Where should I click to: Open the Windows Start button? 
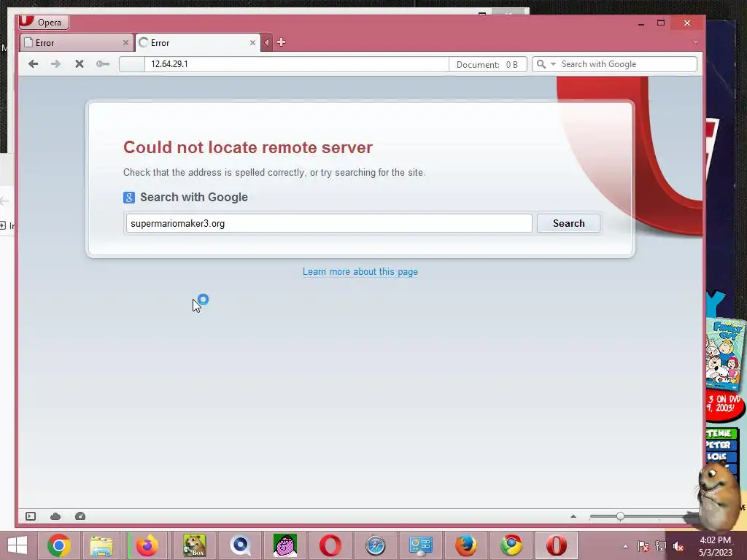coord(18,545)
